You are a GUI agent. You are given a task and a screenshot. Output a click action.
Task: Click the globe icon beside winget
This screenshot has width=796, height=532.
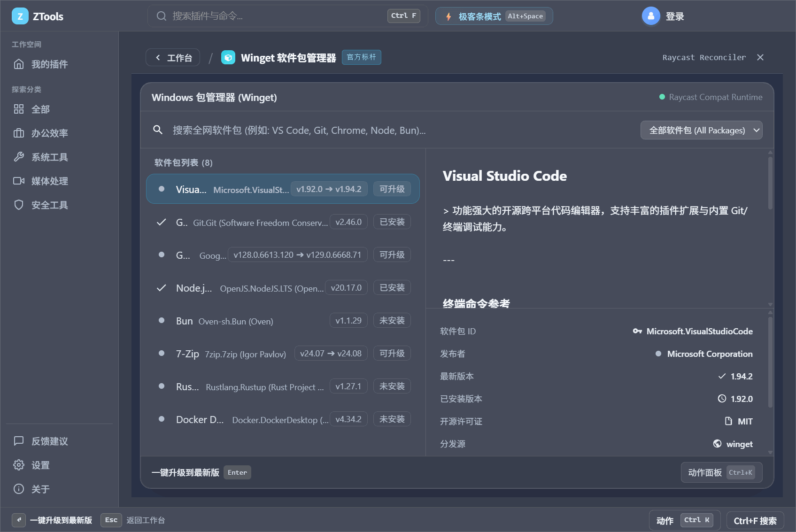click(718, 444)
